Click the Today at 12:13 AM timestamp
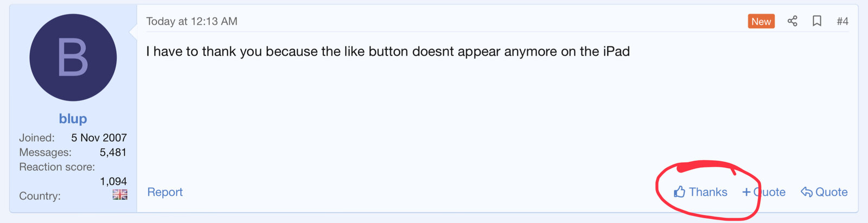The width and height of the screenshot is (868, 223). (x=192, y=21)
